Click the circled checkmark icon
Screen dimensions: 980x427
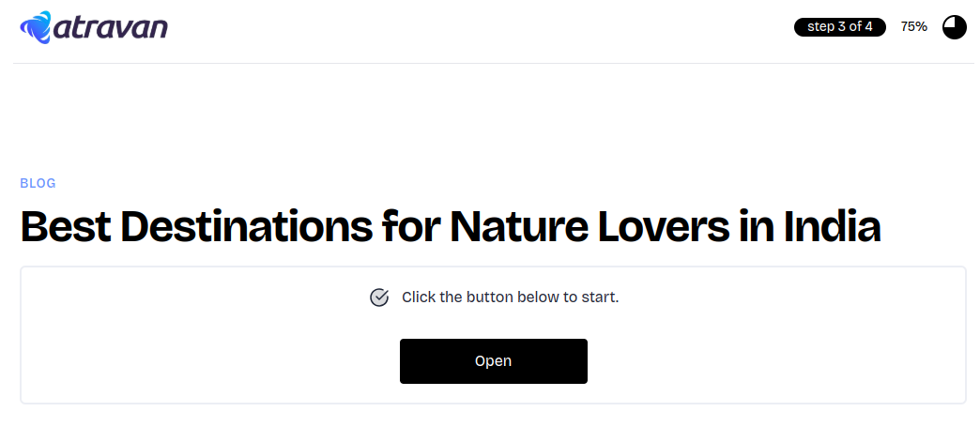coord(379,297)
